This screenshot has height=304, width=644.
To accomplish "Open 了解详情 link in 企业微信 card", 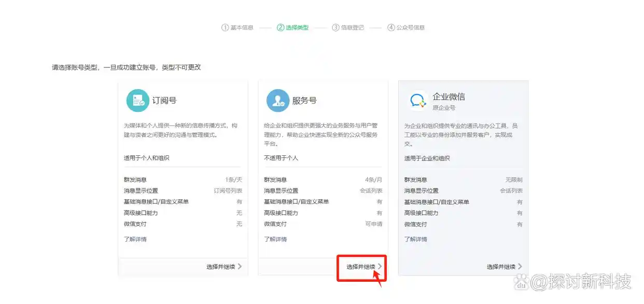I will pyautogui.click(x=416, y=239).
